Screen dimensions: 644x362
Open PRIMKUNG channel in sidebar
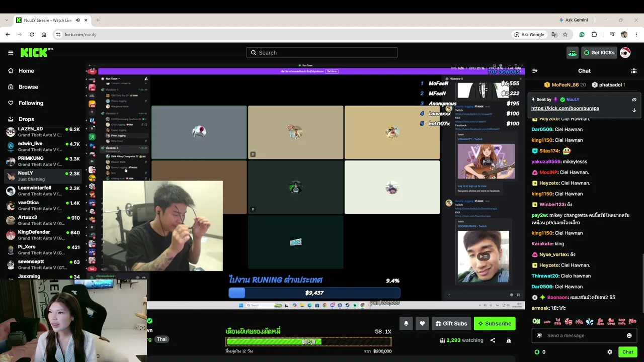coord(43,161)
